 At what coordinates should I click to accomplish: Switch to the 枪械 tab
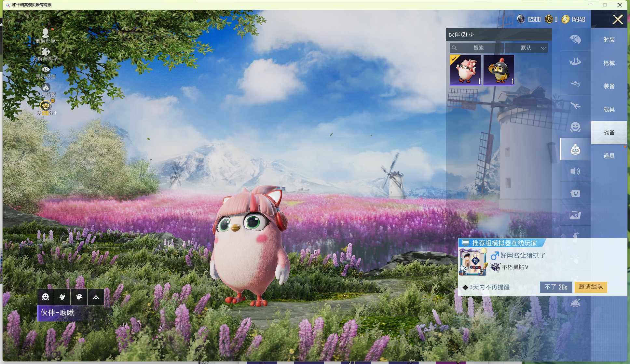pos(609,63)
